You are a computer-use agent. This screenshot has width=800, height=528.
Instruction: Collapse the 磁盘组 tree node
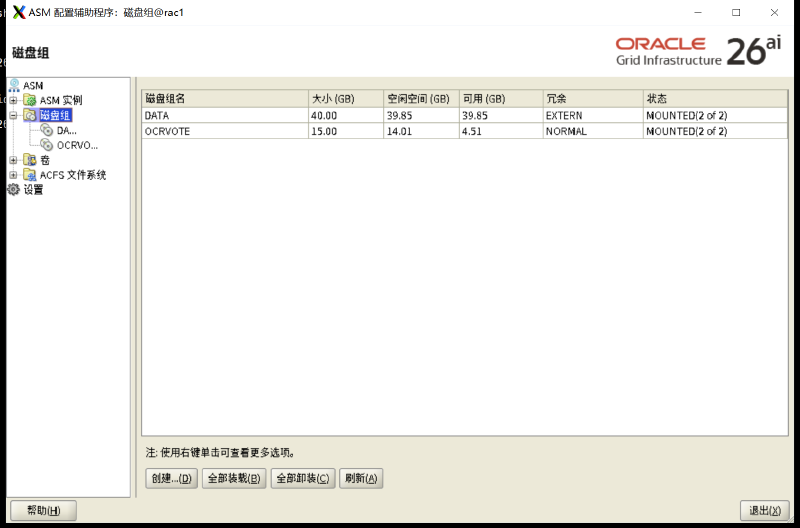coord(14,115)
